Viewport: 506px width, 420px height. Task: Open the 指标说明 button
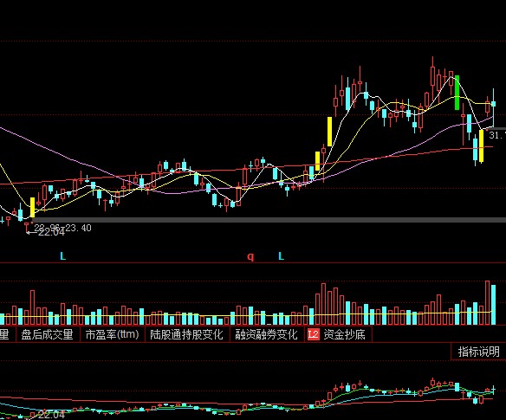coord(478,352)
